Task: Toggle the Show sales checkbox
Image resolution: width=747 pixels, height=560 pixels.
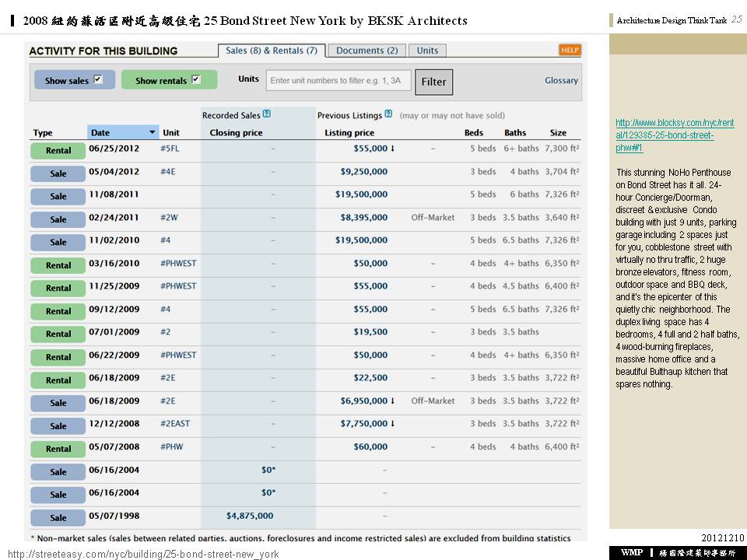Action: [98, 79]
